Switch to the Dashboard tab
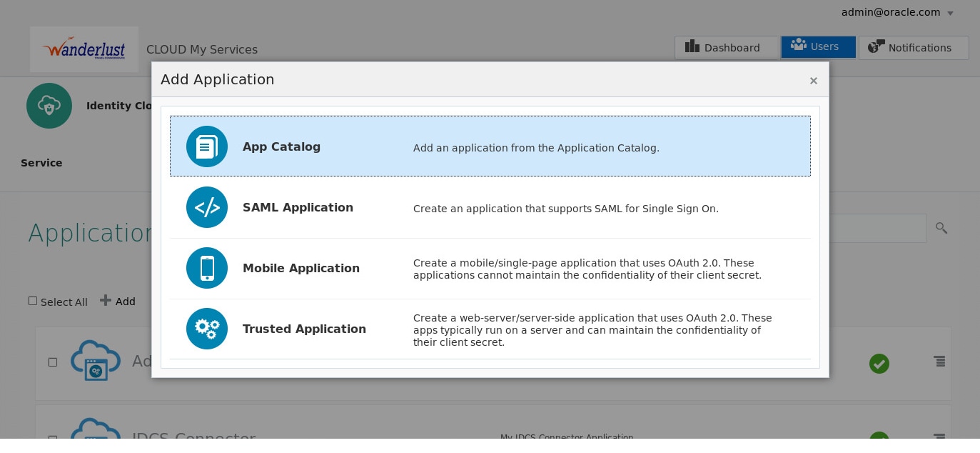This screenshot has height=453, width=980. 726,48
